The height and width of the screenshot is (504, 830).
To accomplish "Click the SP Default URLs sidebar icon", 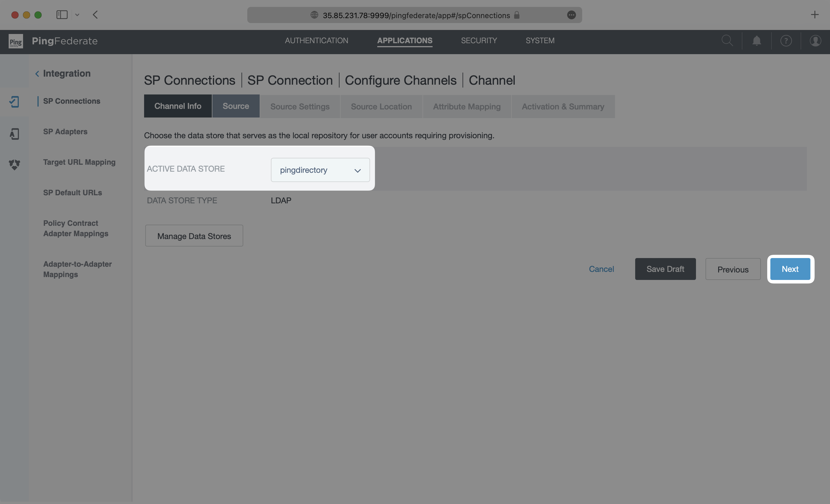I will (x=72, y=192).
